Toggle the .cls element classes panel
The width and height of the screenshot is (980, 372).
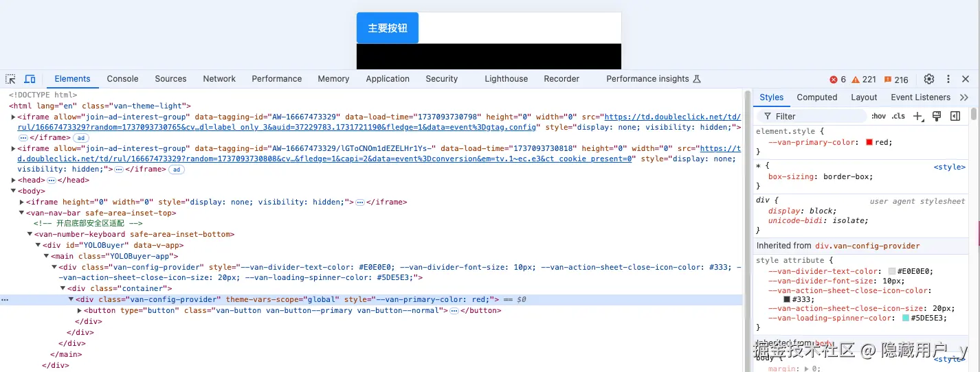coord(899,117)
